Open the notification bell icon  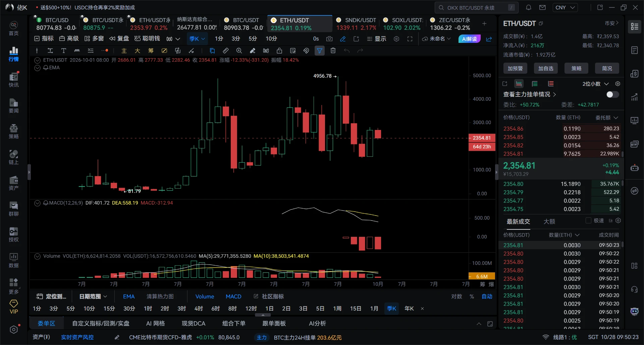point(529,7)
